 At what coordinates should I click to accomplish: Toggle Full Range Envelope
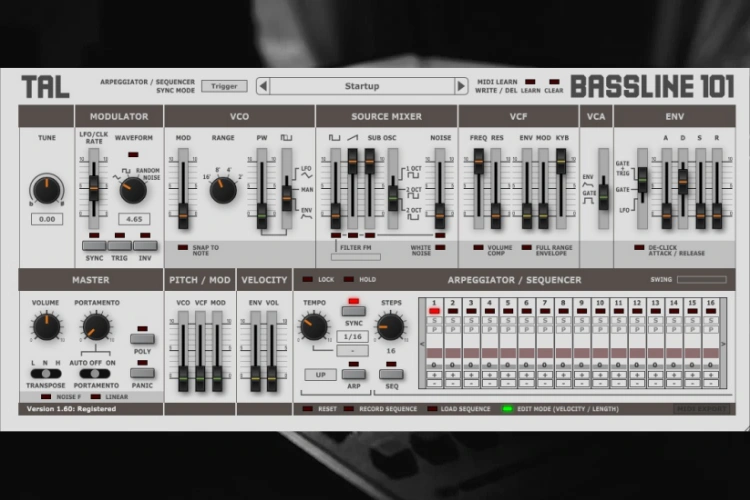tap(527, 247)
